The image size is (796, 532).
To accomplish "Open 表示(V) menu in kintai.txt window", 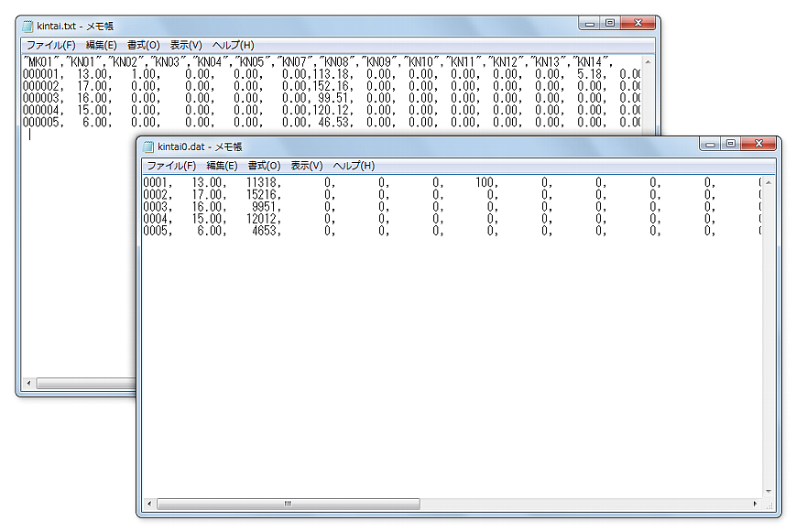I will [186, 45].
